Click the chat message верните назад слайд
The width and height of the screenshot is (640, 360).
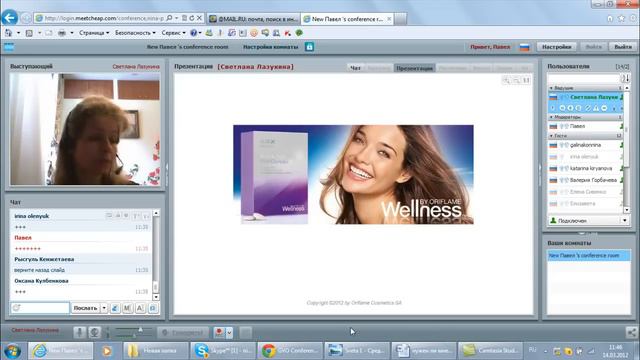[x=39, y=270]
